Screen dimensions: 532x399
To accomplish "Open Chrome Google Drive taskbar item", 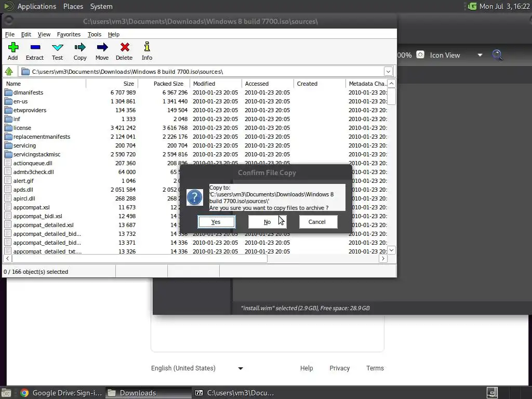I will (x=61, y=393).
